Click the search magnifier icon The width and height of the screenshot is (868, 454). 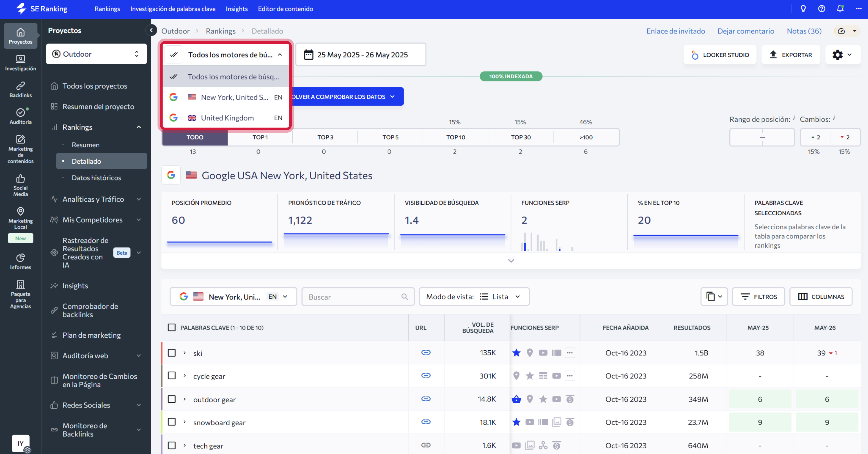(x=405, y=297)
